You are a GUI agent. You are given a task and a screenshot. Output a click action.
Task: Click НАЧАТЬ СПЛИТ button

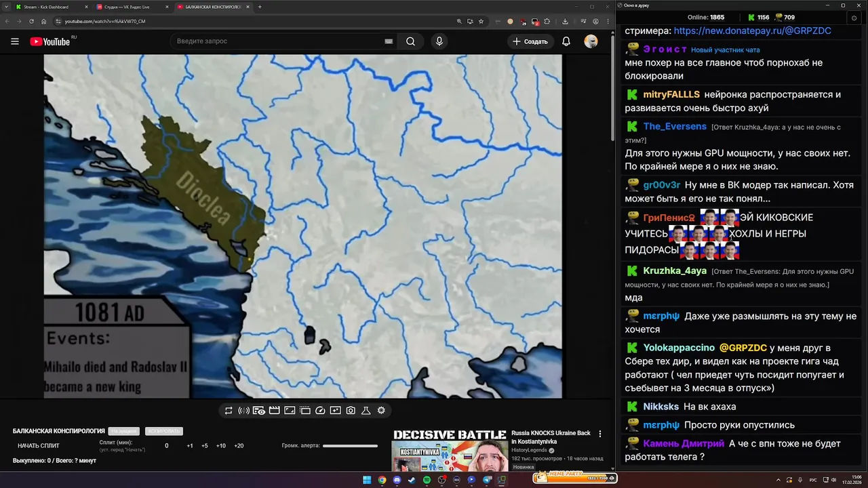pyautogui.click(x=39, y=446)
